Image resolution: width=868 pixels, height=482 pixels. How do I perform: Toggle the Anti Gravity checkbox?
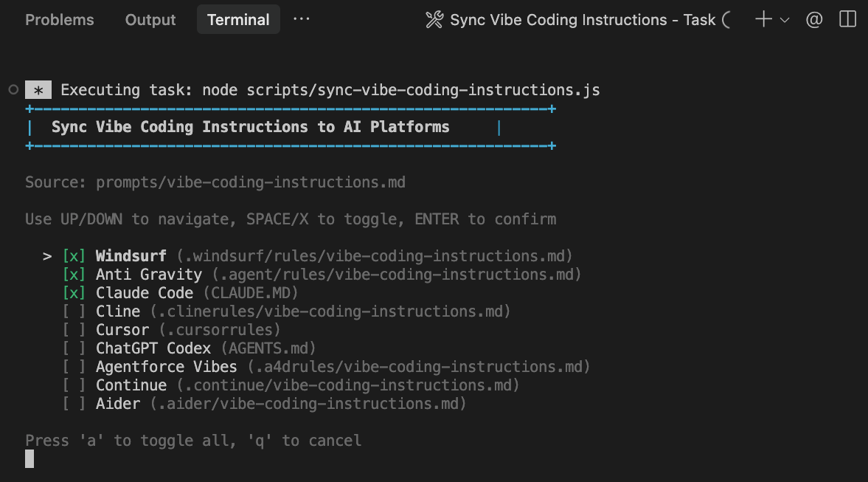coord(74,275)
